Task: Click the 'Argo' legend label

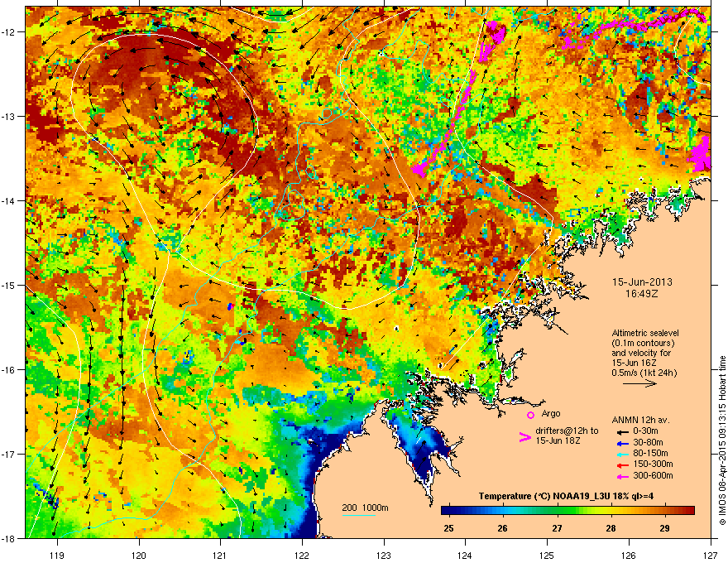Action: coord(551,413)
